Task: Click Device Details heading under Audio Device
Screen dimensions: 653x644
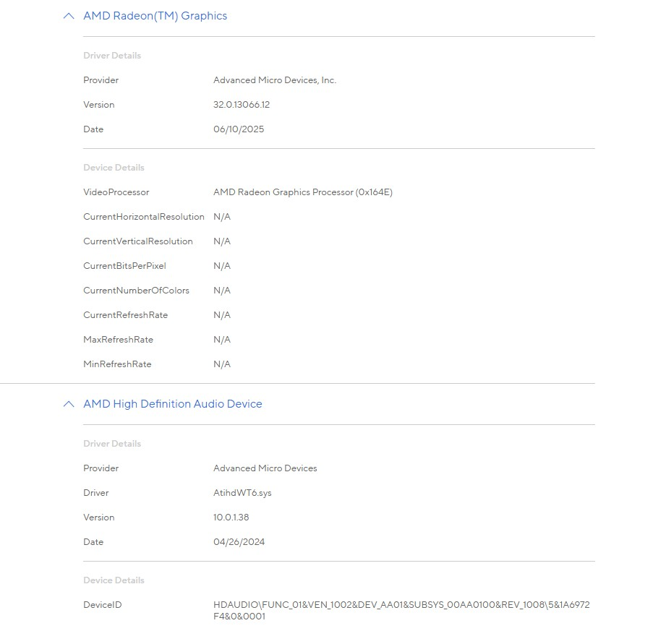Action: tap(114, 580)
